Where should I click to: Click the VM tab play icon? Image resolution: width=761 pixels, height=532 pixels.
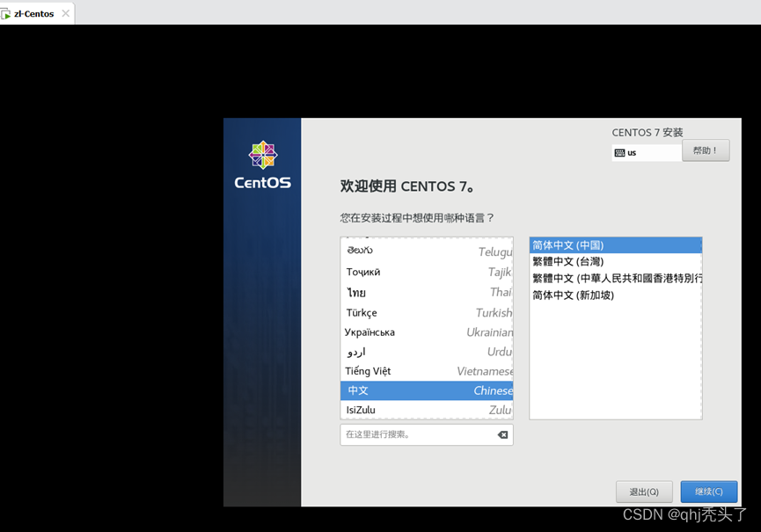(5, 15)
